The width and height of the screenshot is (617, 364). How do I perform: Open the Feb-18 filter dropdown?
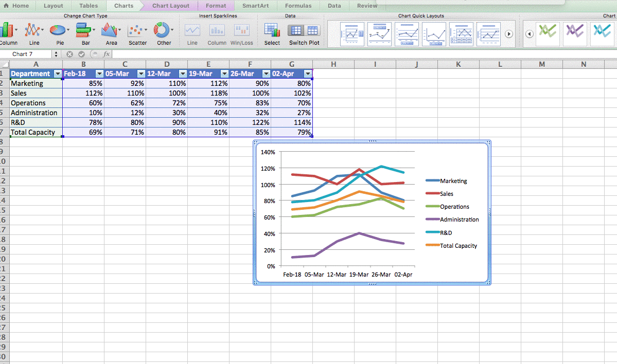click(99, 74)
